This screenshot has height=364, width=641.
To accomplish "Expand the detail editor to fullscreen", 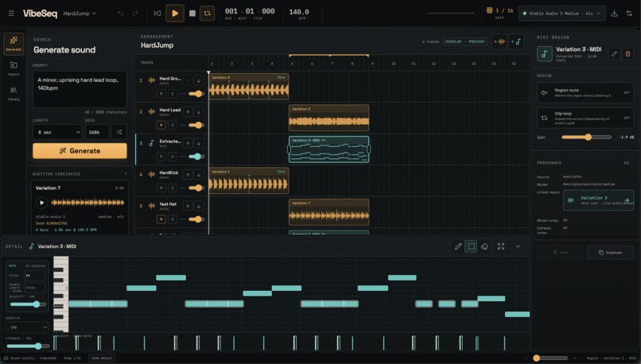I will pyautogui.click(x=501, y=246).
